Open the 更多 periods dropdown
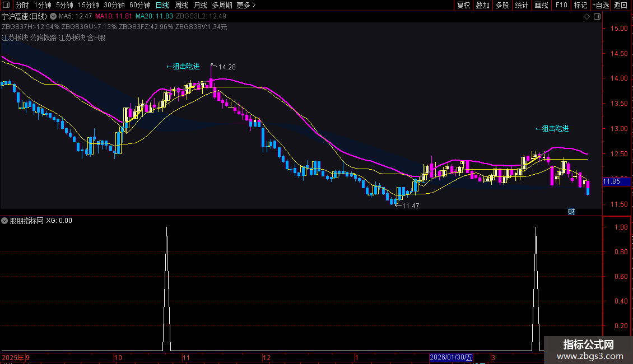Image resolution: width=633 pixels, height=364 pixels. click(x=246, y=5)
